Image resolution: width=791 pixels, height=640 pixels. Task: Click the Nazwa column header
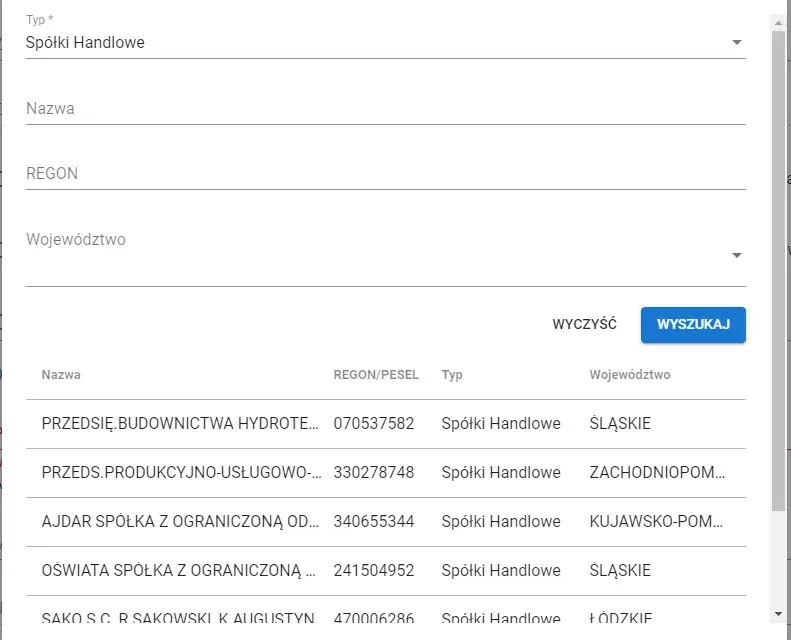61,375
